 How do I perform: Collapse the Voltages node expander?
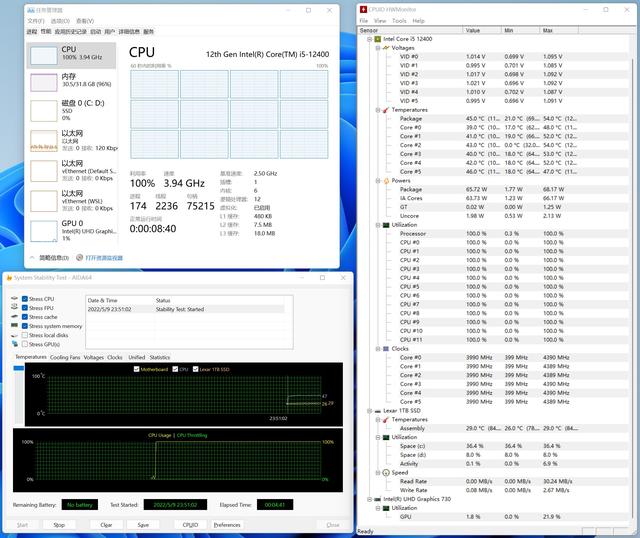tap(378, 48)
